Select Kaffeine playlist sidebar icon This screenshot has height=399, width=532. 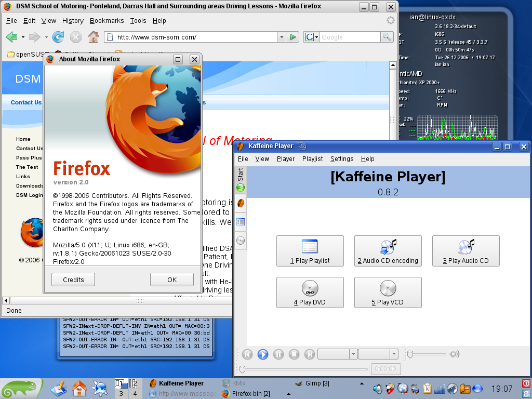point(240,222)
